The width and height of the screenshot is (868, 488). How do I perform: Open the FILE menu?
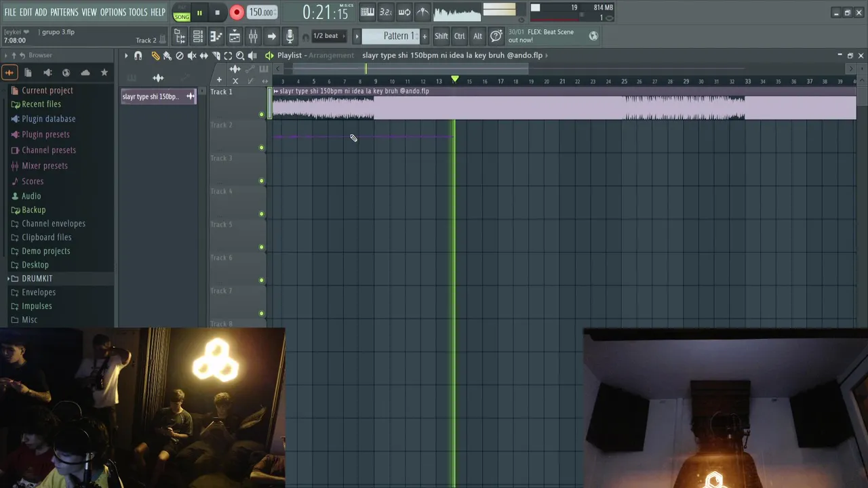pyautogui.click(x=10, y=12)
